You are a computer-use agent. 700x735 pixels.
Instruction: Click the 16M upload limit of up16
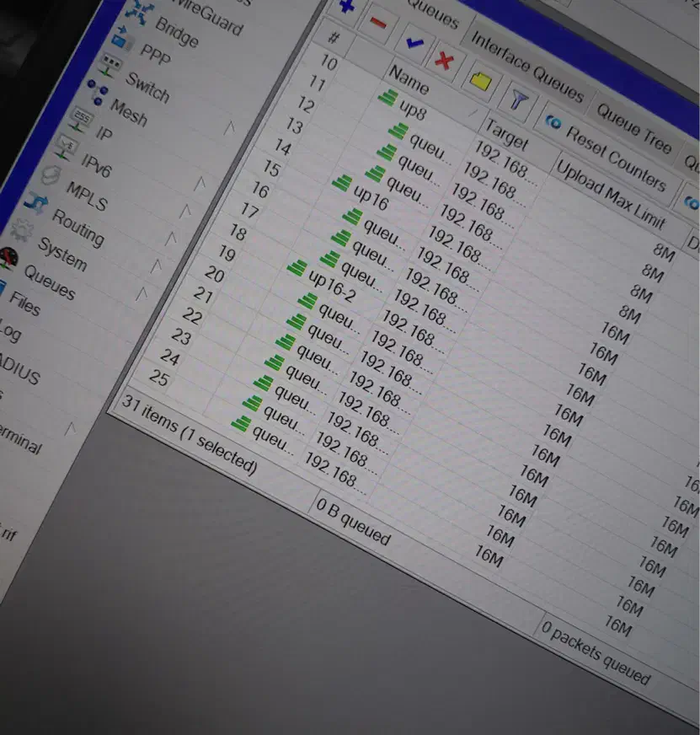pos(614,334)
